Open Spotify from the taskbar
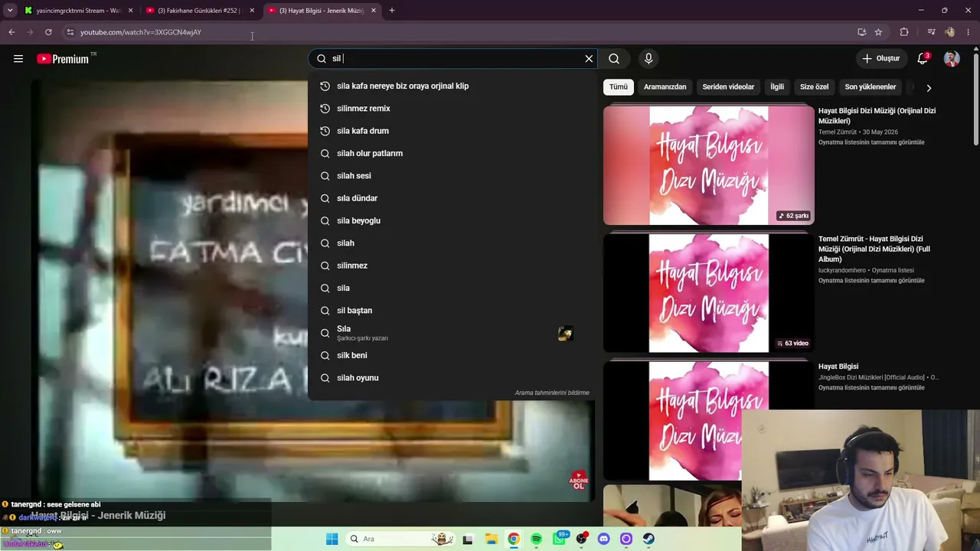 [x=536, y=539]
